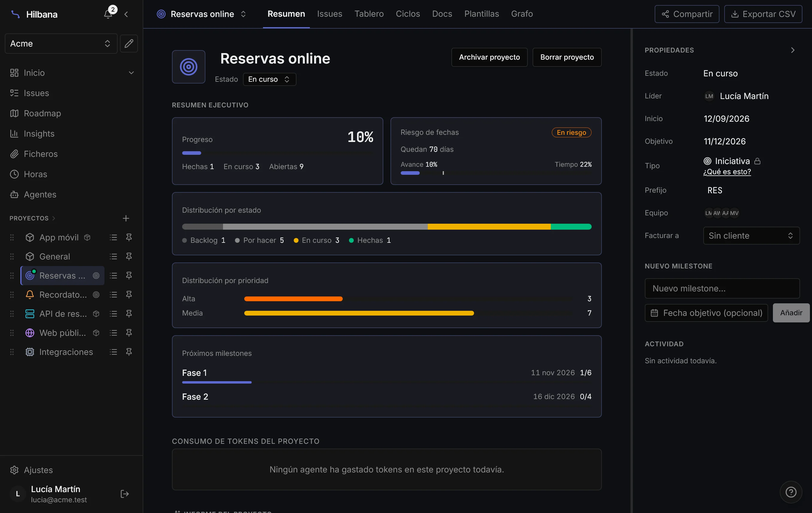
Task: Toggle pin on Recordato... project row
Action: click(x=129, y=294)
